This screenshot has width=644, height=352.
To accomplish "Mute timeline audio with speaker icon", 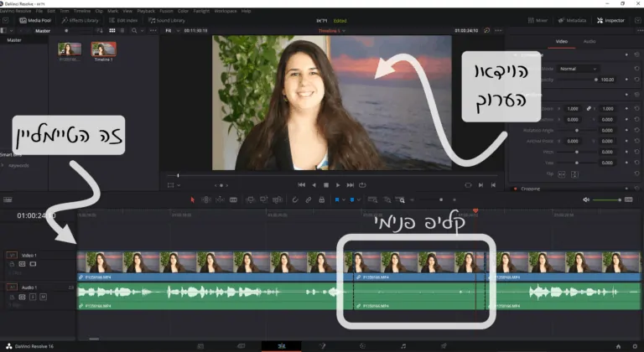I will [586, 199].
